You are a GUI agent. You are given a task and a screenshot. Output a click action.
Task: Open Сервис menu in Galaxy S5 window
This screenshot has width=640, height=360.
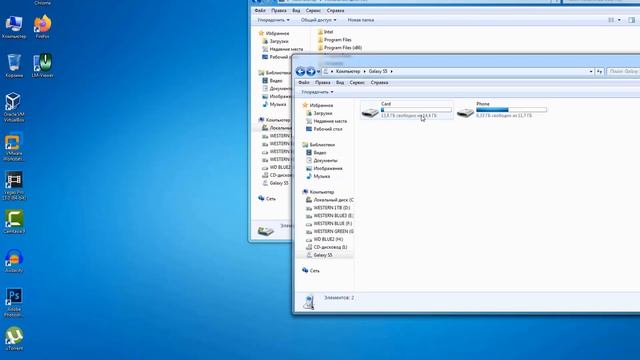pyautogui.click(x=357, y=82)
